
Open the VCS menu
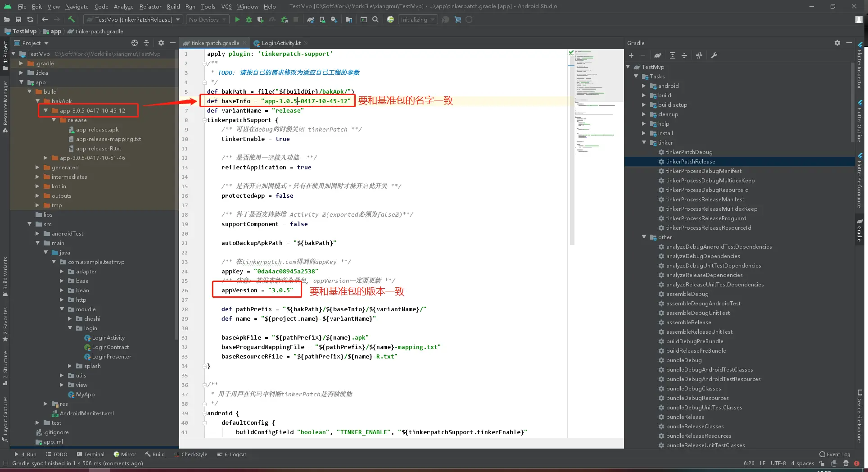pyautogui.click(x=226, y=6)
